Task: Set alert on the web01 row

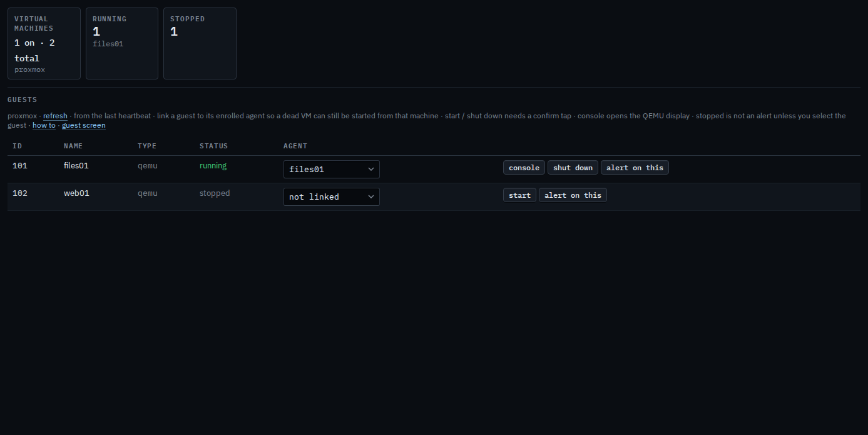Action: (x=573, y=195)
